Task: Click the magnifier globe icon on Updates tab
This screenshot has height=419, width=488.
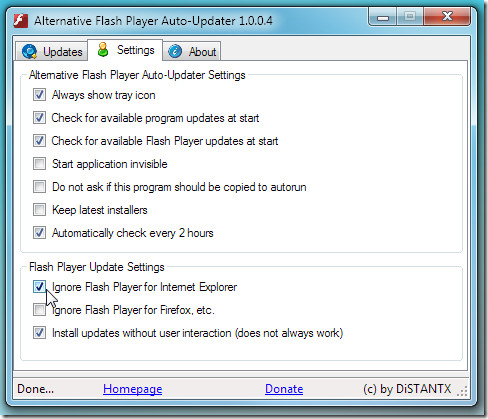Action: [29, 52]
